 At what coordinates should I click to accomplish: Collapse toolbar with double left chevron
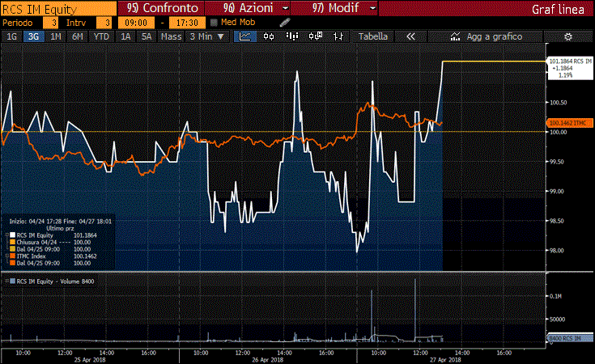410,36
